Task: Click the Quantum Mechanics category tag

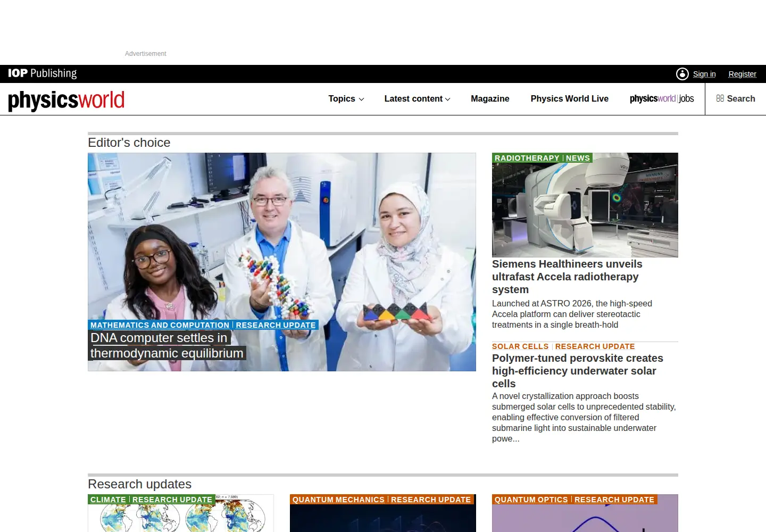Action: click(338, 500)
